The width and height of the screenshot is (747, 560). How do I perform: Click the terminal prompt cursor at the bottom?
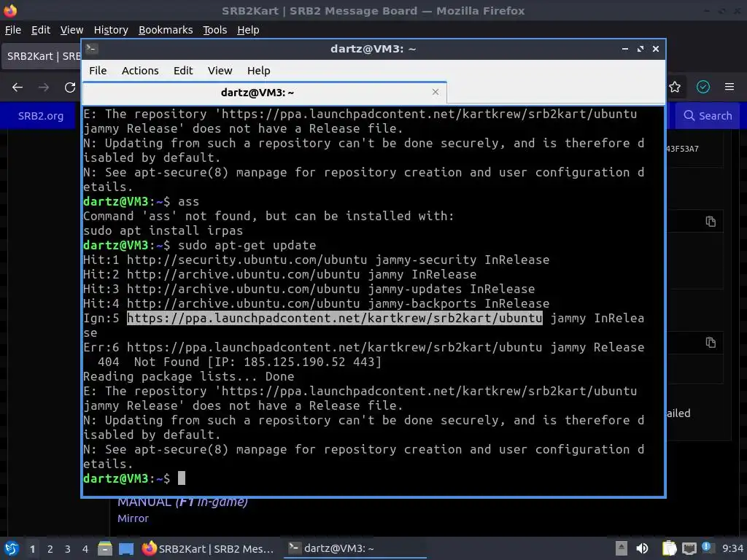[x=182, y=478]
